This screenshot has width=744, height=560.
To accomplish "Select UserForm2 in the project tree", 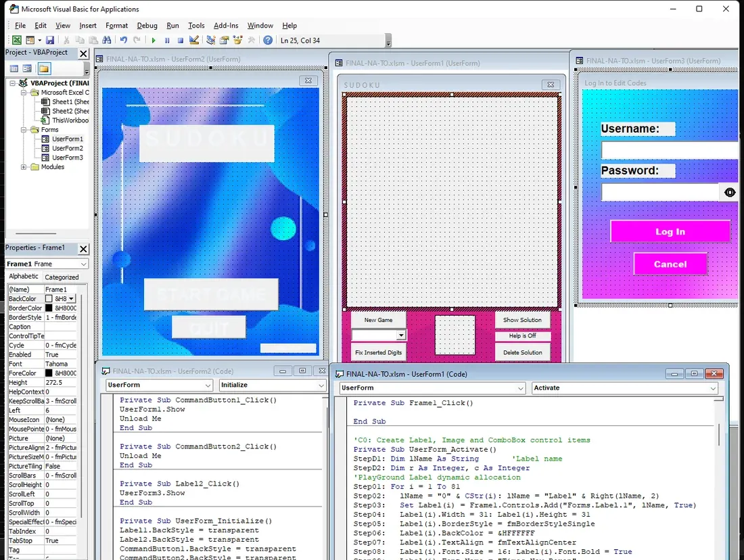I will click(x=68, y=148).
